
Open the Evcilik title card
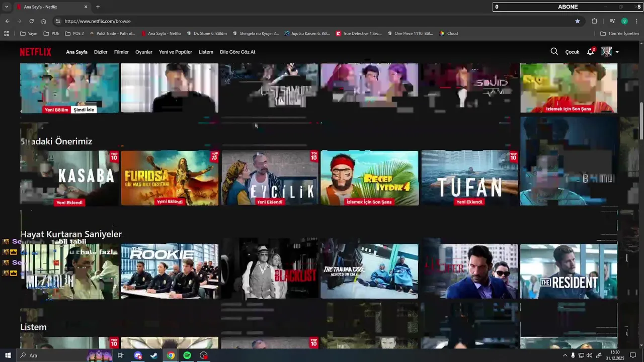270,178
